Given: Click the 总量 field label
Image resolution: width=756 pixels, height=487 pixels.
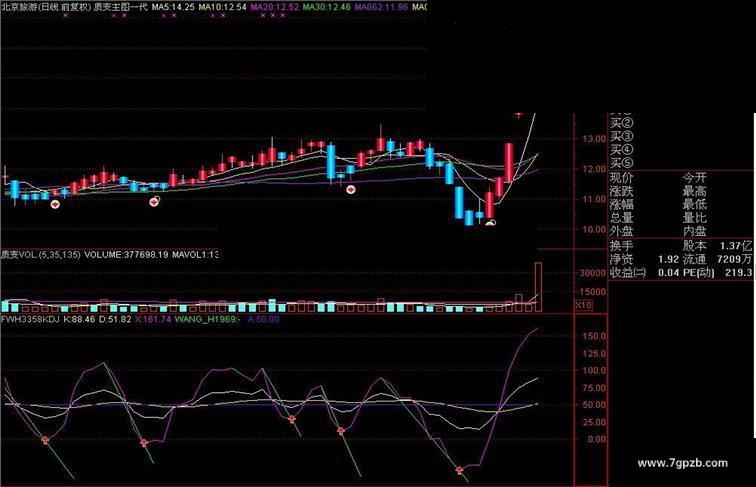Looking at the screenshot, I should [621, 218].
